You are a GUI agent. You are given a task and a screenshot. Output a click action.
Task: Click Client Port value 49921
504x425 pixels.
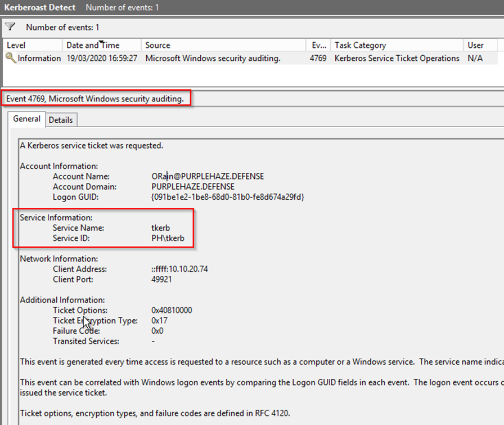161,279
